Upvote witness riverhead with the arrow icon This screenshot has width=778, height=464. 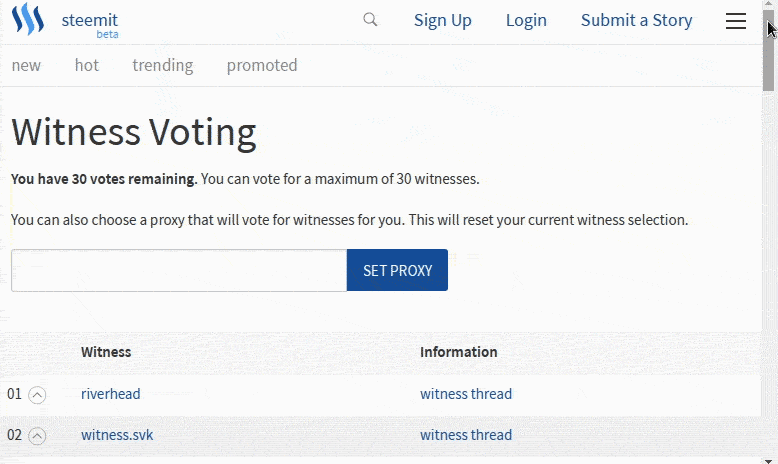pyautogui.click(x=37, y=395)
